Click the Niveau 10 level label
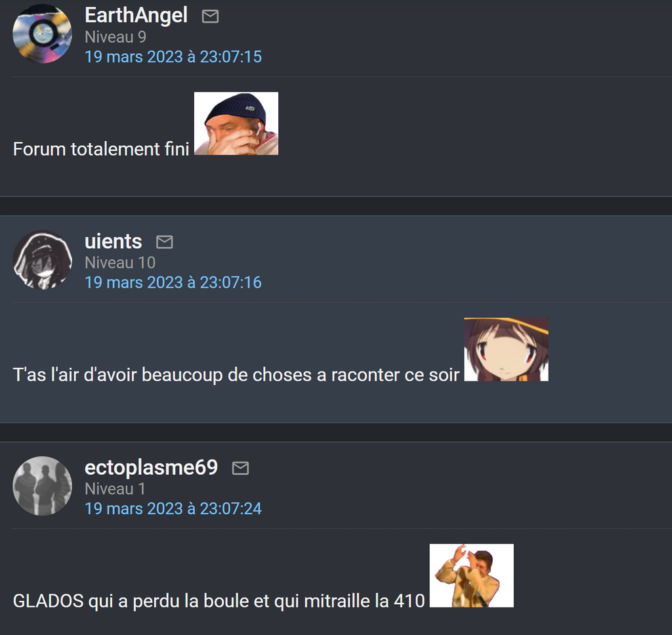672x635 pixels. point(120,263)
